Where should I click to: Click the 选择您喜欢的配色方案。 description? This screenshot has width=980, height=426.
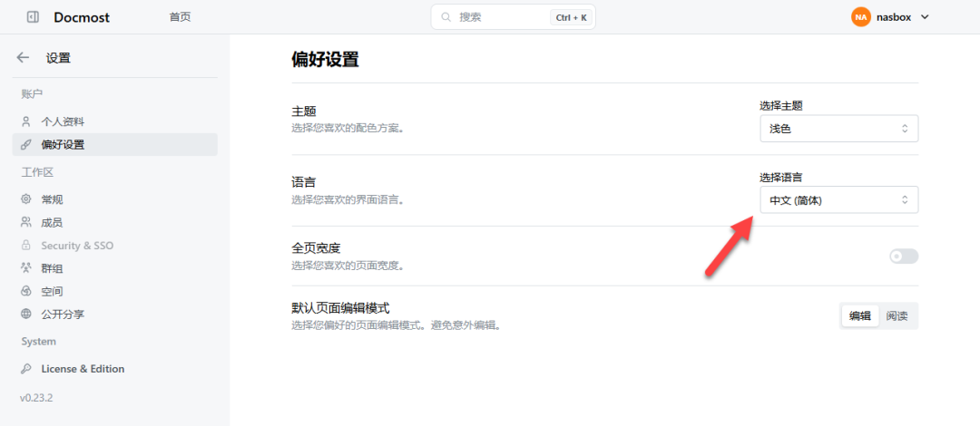tap(348, 128)
